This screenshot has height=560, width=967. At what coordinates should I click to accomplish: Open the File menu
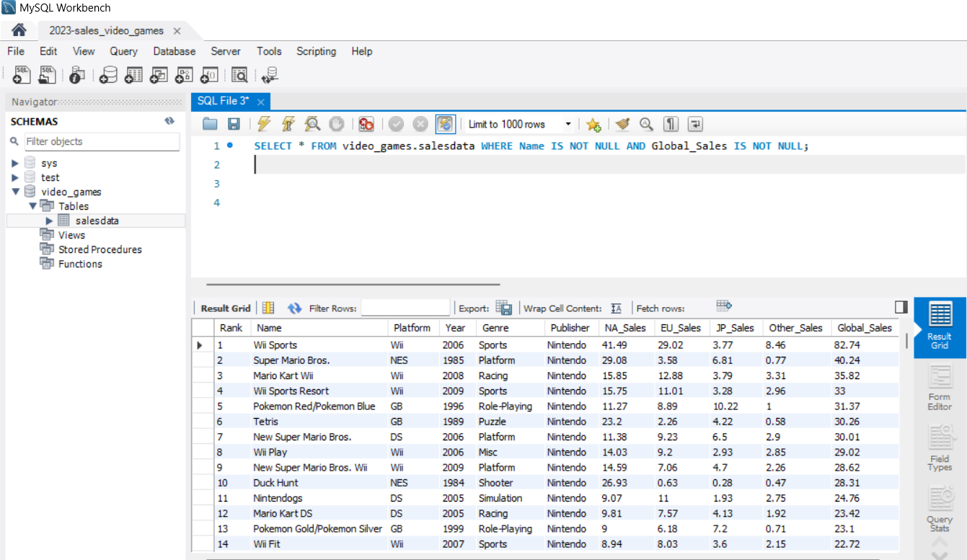tap(16, 51)
